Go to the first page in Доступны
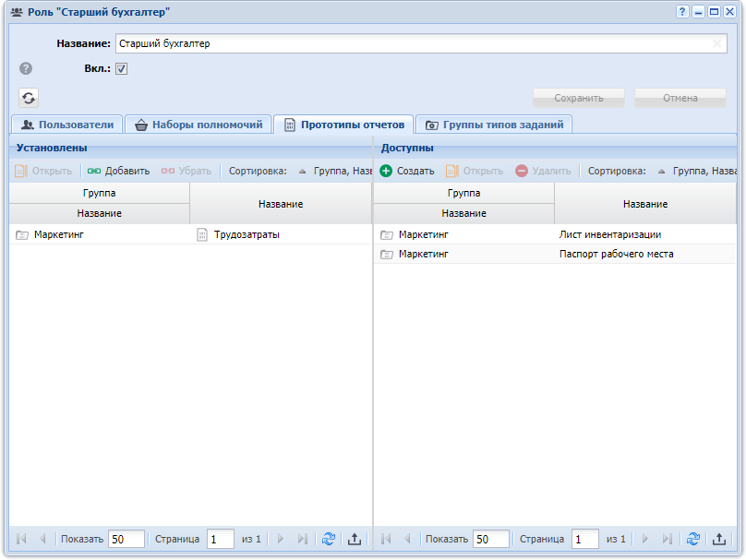746x560 pixels. [x=386, y=539]
